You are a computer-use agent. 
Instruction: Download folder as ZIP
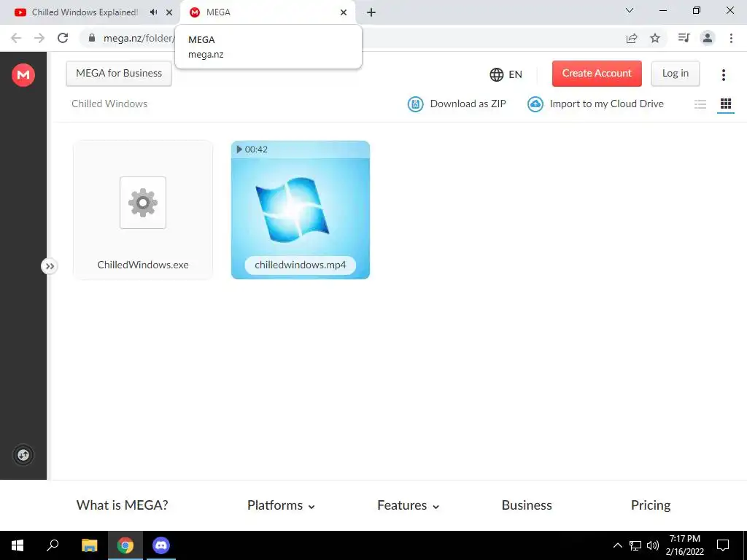tap(457, 104)
